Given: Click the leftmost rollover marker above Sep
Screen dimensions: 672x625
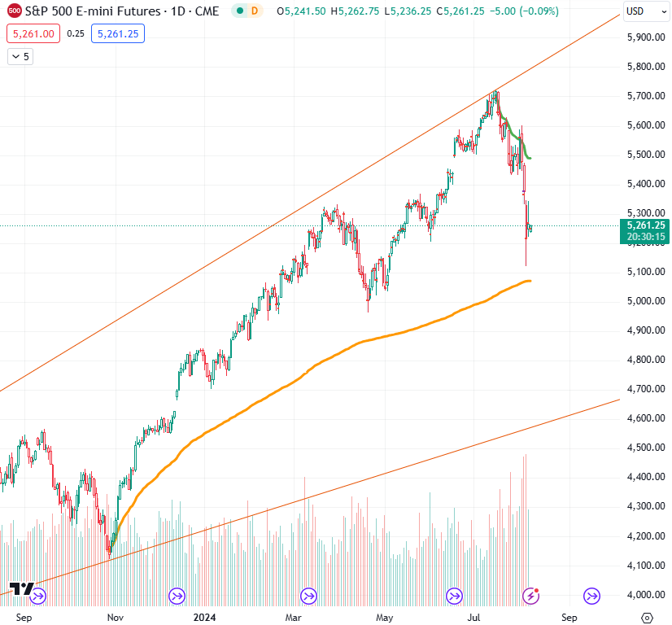Looking at the screenshot, I should (38, 597).
